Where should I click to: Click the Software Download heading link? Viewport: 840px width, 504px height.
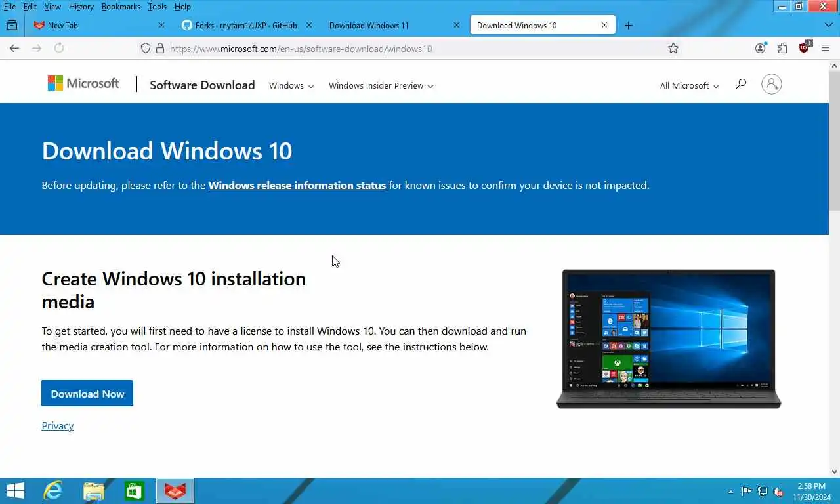click(202, 85)
